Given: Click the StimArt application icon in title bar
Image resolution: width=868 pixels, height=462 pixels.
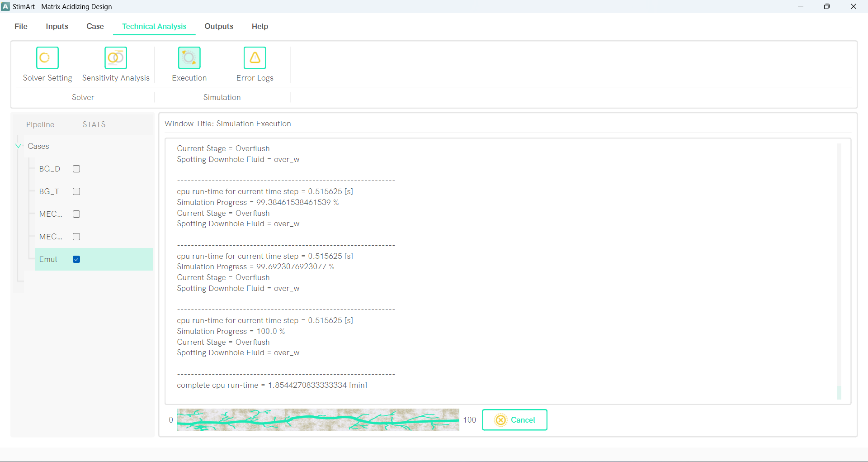Looking at the screenshot, I should point(6,6).
